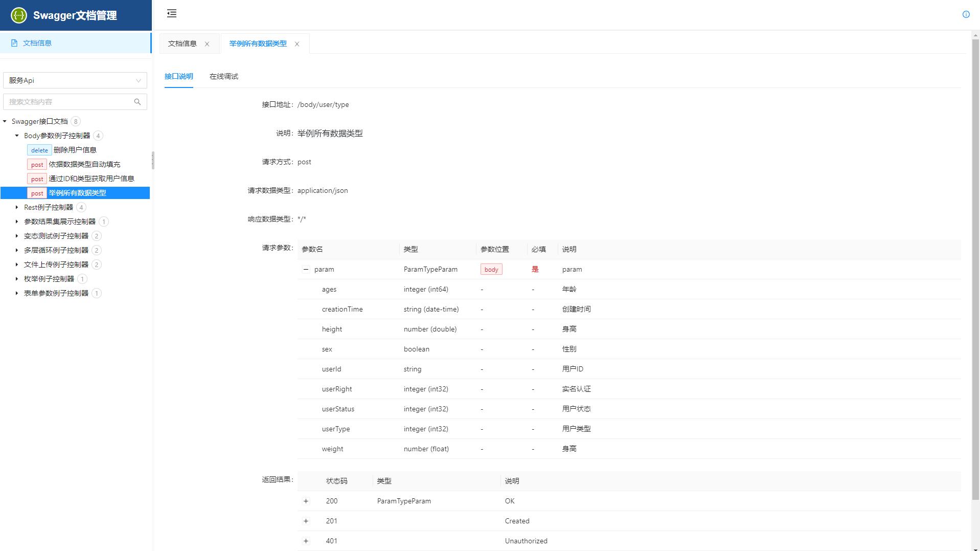Switch to the 在线调试 tab

223,76
